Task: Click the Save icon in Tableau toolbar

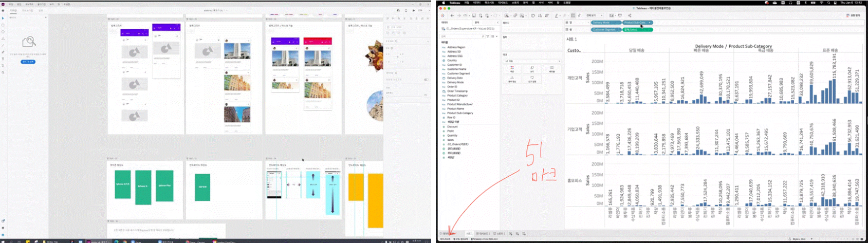Action: tap(474, 15)
